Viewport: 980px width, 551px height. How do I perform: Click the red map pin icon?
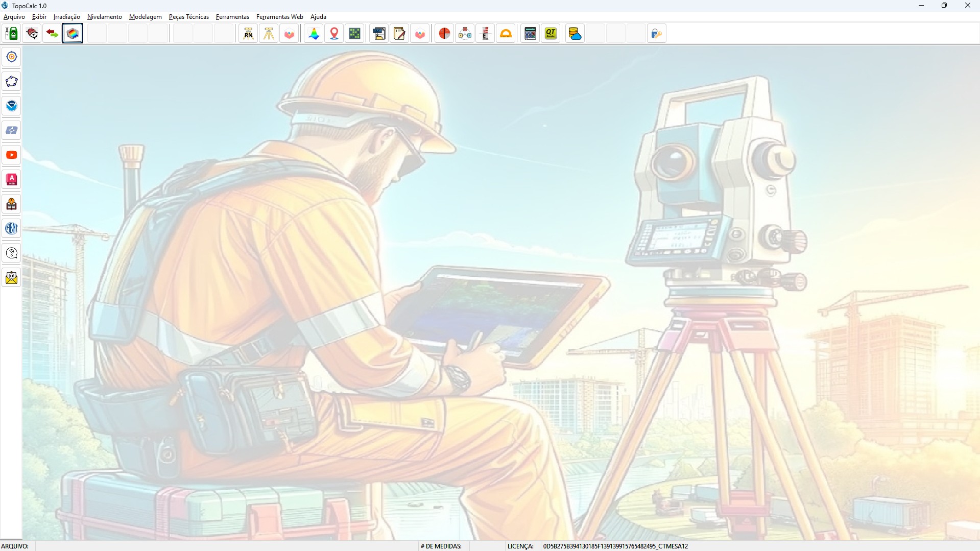(x=334, y=34)
